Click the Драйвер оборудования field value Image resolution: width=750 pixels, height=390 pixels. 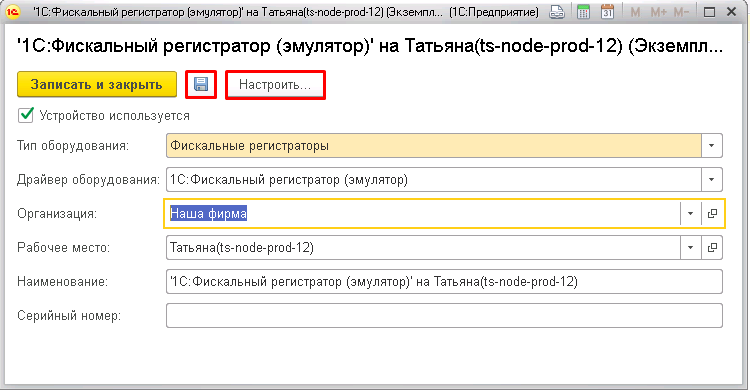[434, 179]
